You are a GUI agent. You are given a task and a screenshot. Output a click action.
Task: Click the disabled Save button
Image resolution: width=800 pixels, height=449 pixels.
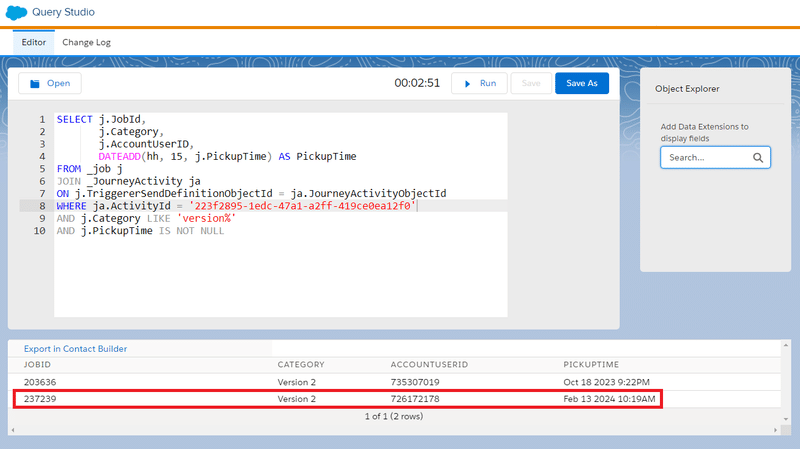(x=531, y=83)
